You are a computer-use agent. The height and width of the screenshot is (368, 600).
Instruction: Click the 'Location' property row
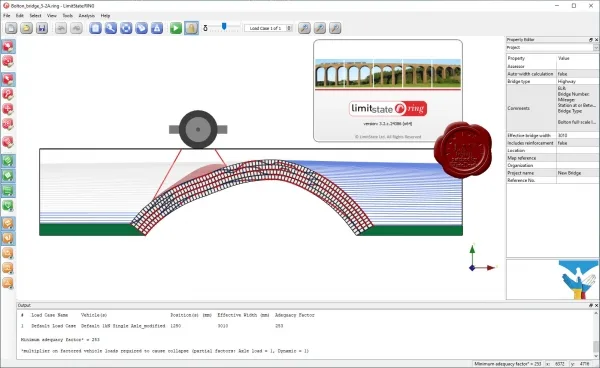click(x=553, y=150)
